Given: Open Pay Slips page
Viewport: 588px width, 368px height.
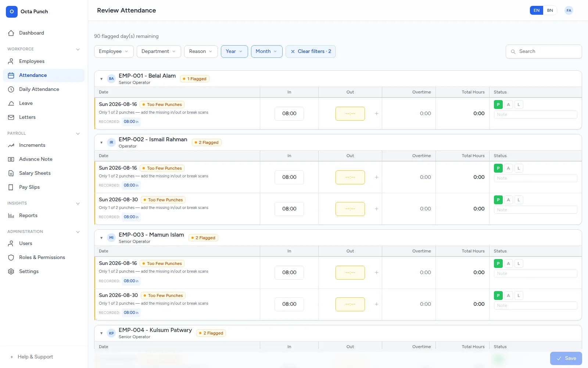Looking at the screenshot, I should [44, 187].
